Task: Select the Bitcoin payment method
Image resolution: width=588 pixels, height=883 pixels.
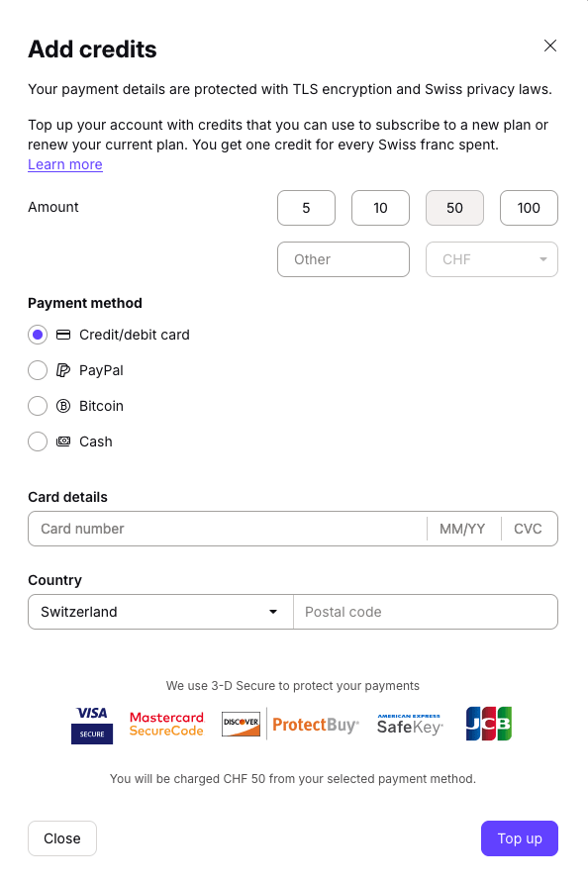Action: 38,406
